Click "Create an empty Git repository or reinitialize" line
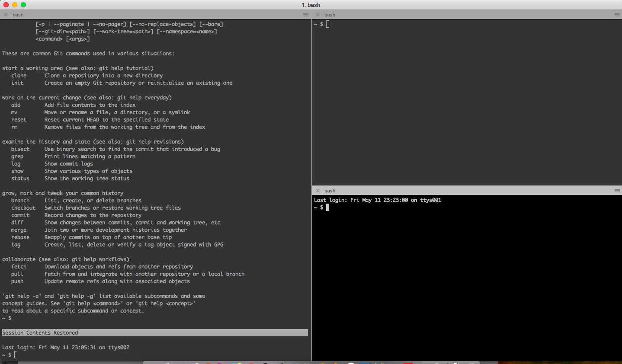This screenshot has width=622, height=364. pyautogui.click(x=138, y=83)
